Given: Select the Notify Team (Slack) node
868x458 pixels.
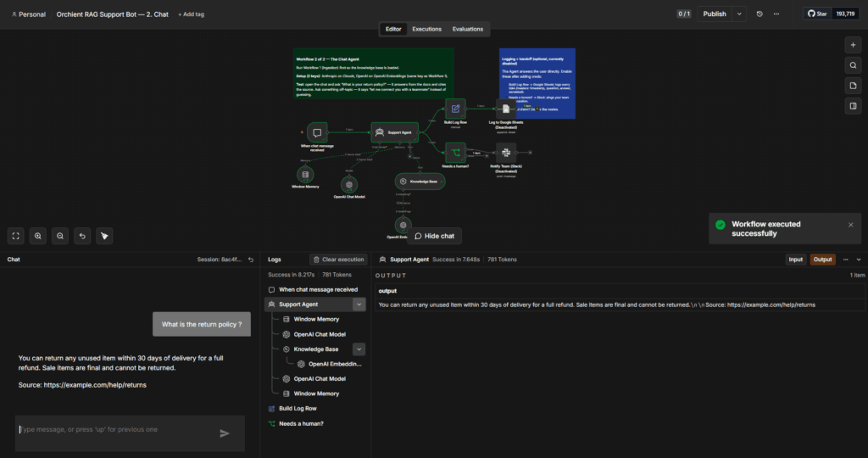Looking at the screenshot, I should coord(506,153).
